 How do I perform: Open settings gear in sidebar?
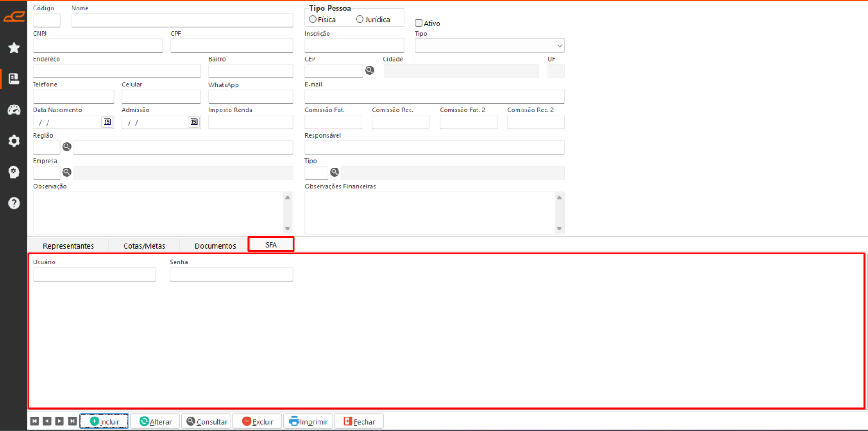pos(14,141)
